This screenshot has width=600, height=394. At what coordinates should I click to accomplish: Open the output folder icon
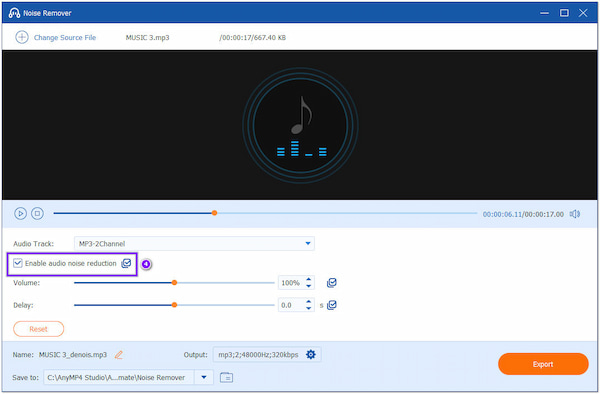click(x=227, y=378)
